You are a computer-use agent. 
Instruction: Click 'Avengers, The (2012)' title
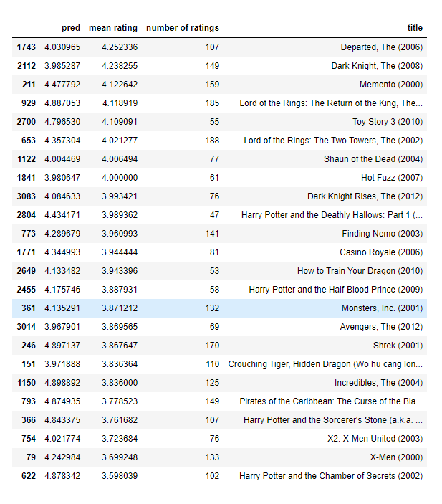(381, 327)
